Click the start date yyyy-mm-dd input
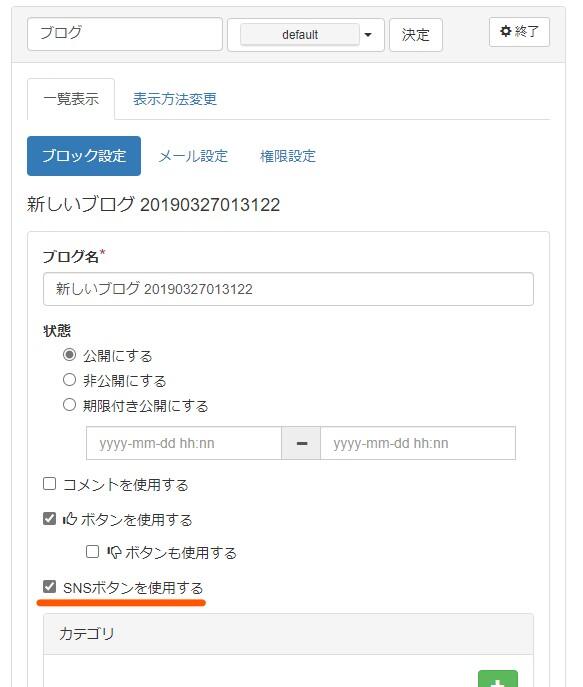This screenshot has height=687, width=583. click(x=184, y=443)
